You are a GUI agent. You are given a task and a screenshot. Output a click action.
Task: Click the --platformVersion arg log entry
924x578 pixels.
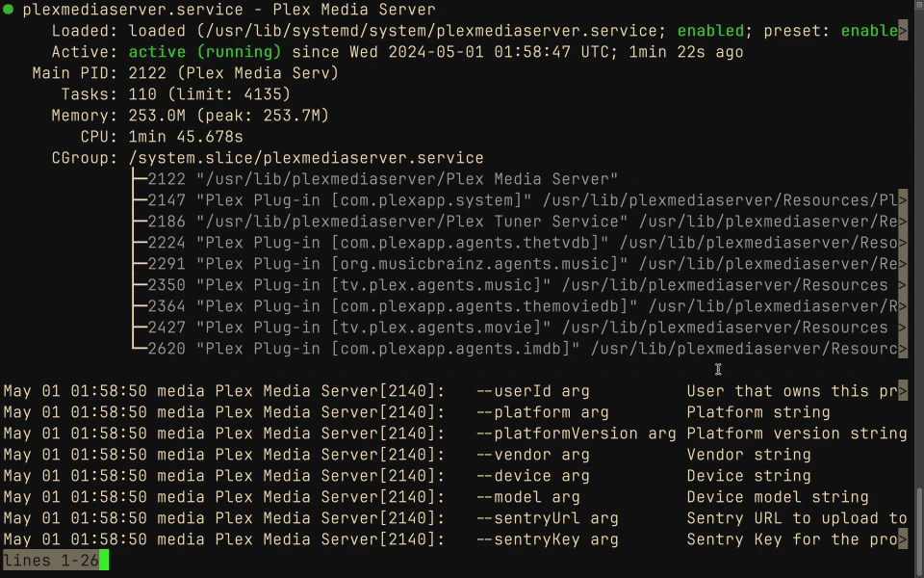(x=577, y=433)
